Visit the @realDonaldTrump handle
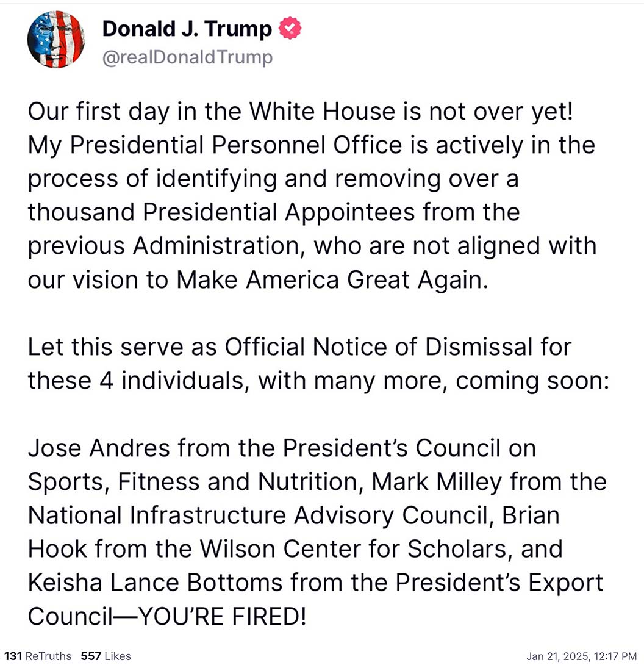Image resolution: width=644 pixels, height=668 pixels. pos(187,57)
